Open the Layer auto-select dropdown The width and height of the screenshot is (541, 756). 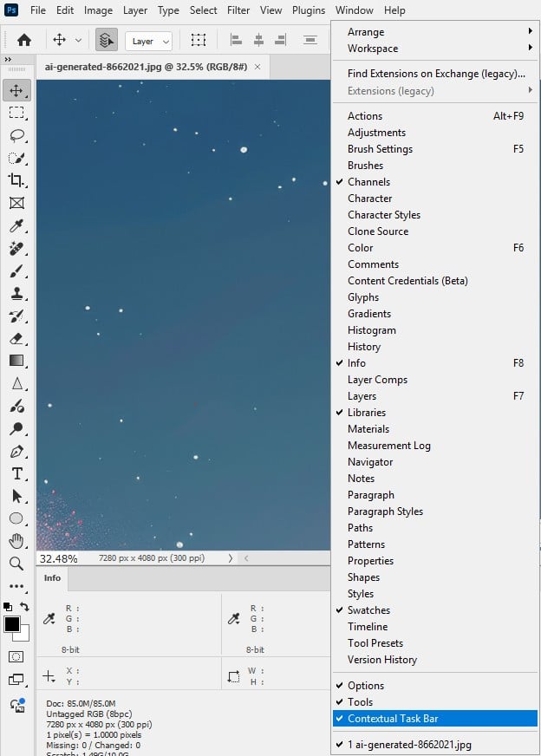pyautogui.click(x=148, y=42)
